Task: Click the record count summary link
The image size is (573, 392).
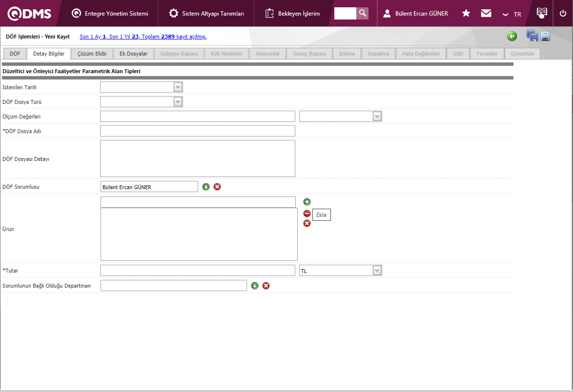Action: [143, 37]
